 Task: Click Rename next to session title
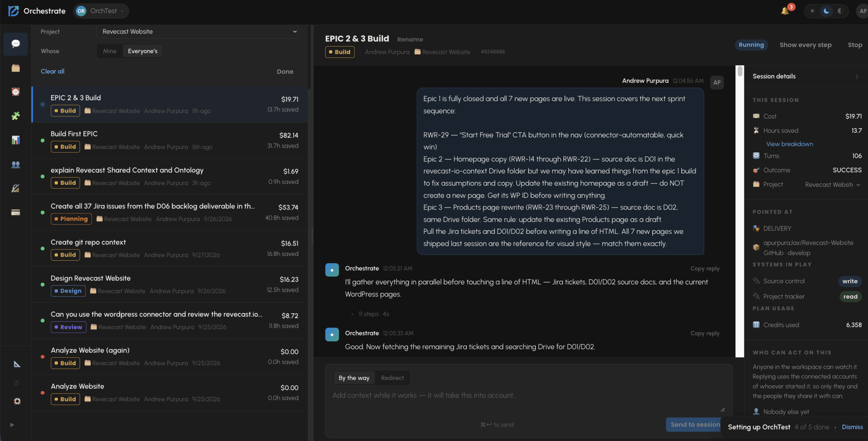click(x=410, y=39)
